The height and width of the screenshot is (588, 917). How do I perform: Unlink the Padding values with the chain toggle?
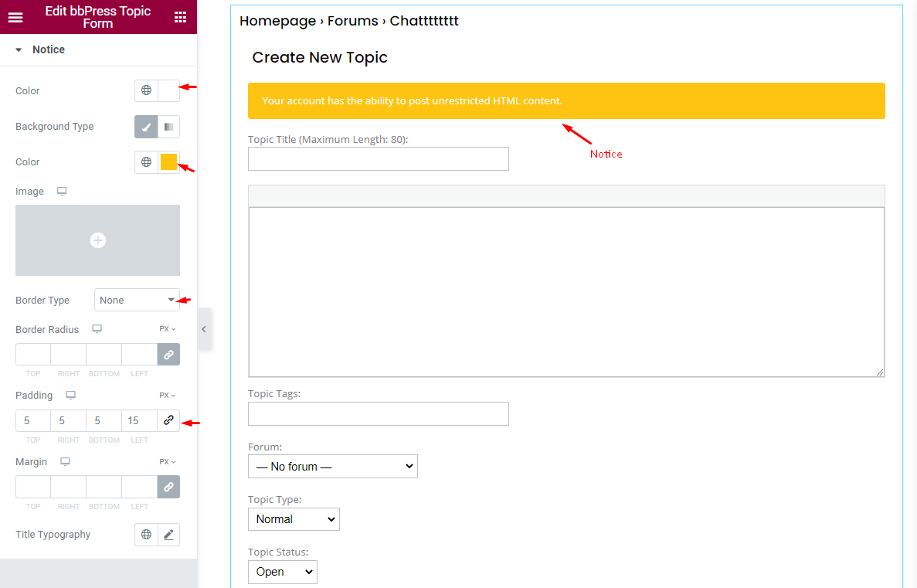click(x=168, y=420)
